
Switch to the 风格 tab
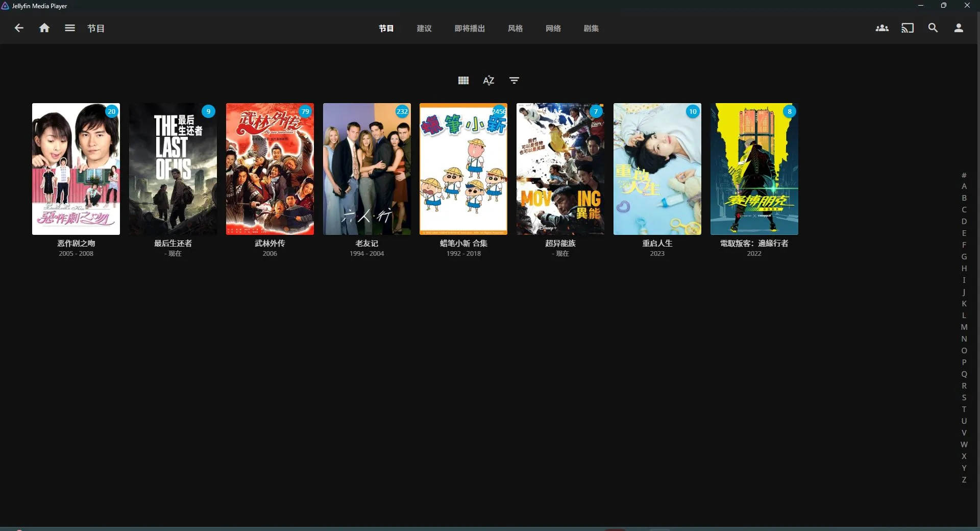pos(515,29)
